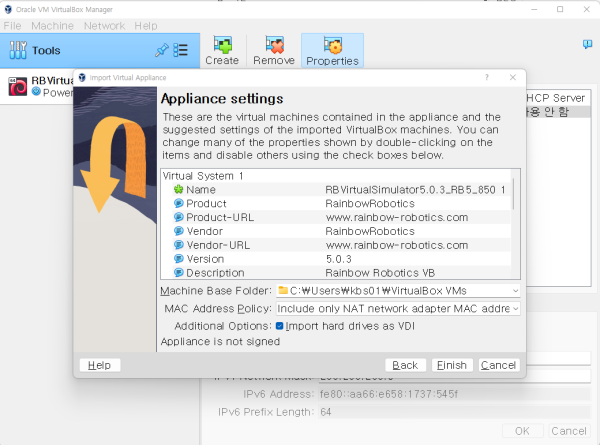The image size is (600, 445).
Task: Toggle Import hard drives as VDI checkbox
Action: click(x=280, y=326)
